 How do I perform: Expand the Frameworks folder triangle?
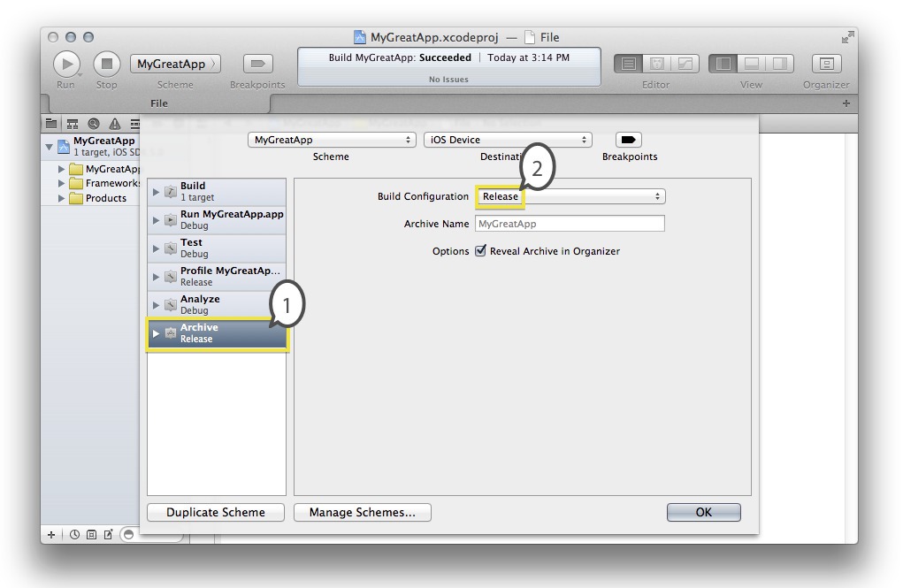coord(61,184)
